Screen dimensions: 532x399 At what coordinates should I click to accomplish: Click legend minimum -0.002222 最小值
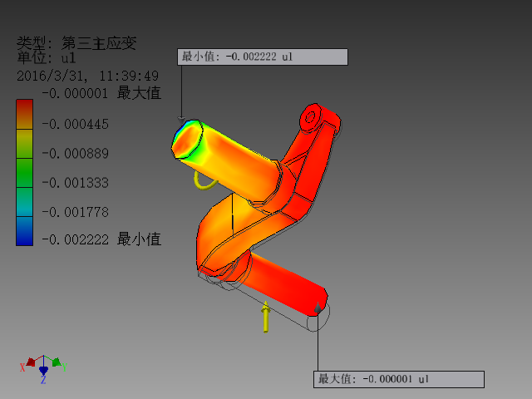[x=101, y=239]
